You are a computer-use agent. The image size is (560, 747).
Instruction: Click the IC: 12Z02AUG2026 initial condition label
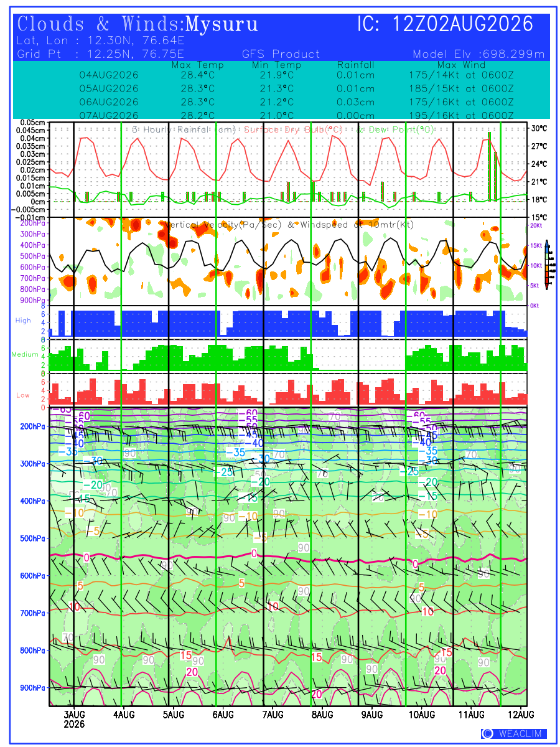coord(446,24)
